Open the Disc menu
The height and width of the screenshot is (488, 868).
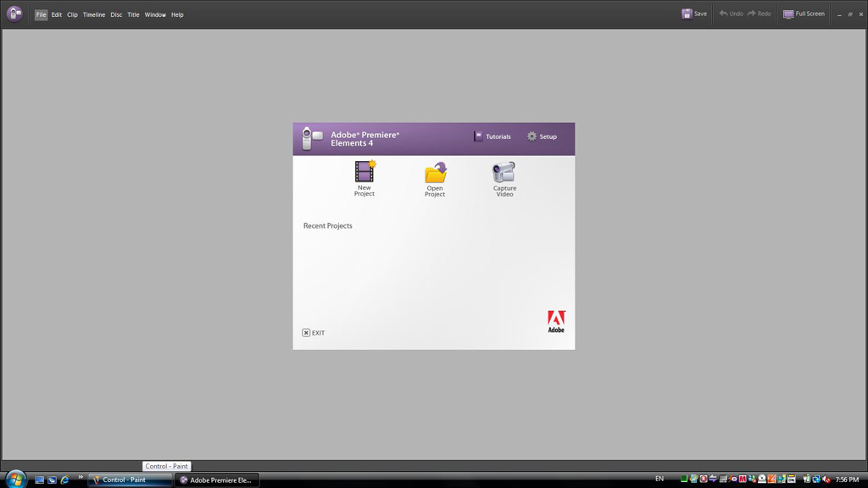116,15
